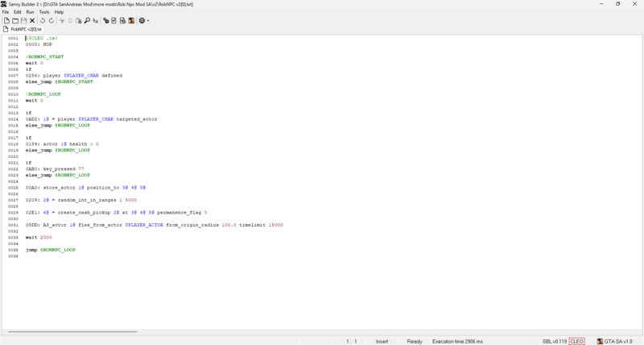Image resolution: width=644 pixels, height=345 pixels.
Task: Click the Insert mode status entry
Action: point(382,341)
